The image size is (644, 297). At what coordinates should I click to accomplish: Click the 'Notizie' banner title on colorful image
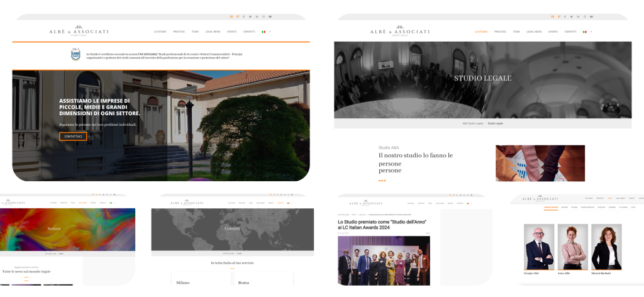pos(54,228)
